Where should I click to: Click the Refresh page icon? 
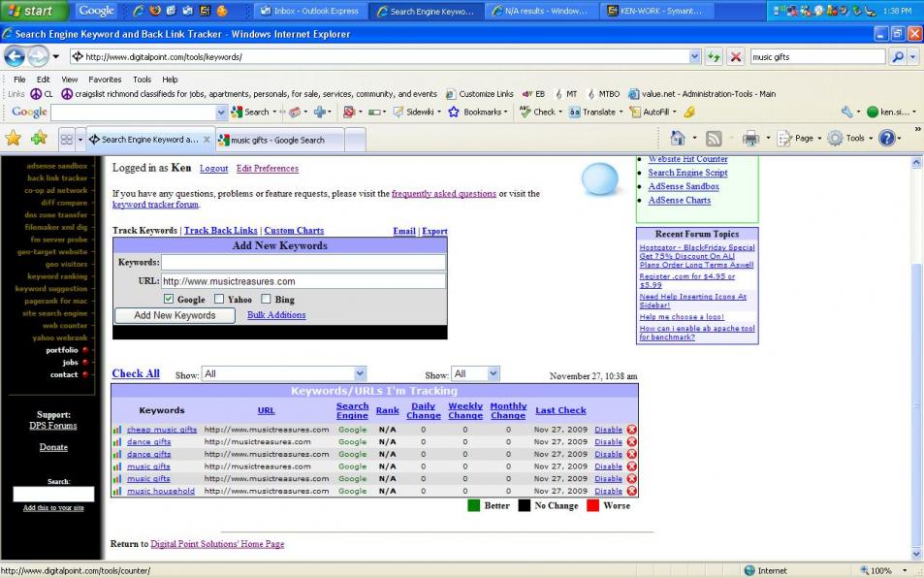pos(714,56)
